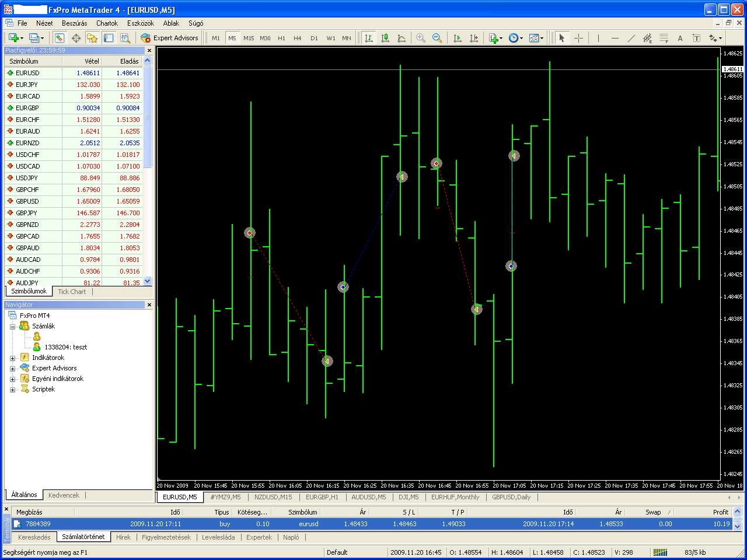Open the Kedvencek navigator tab
Screen dimensions: 747x560
[x=64, y=495]
